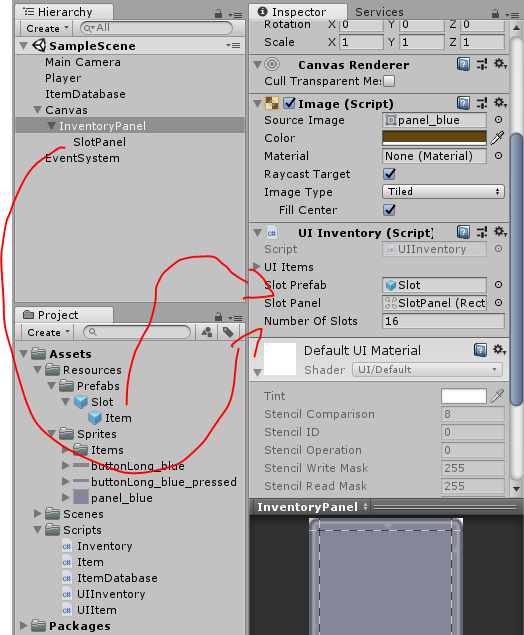Open UI Inventory gear settings menu
Viewport: 524px width, 635px height.
pyautogui.click(x=501, y=232)
